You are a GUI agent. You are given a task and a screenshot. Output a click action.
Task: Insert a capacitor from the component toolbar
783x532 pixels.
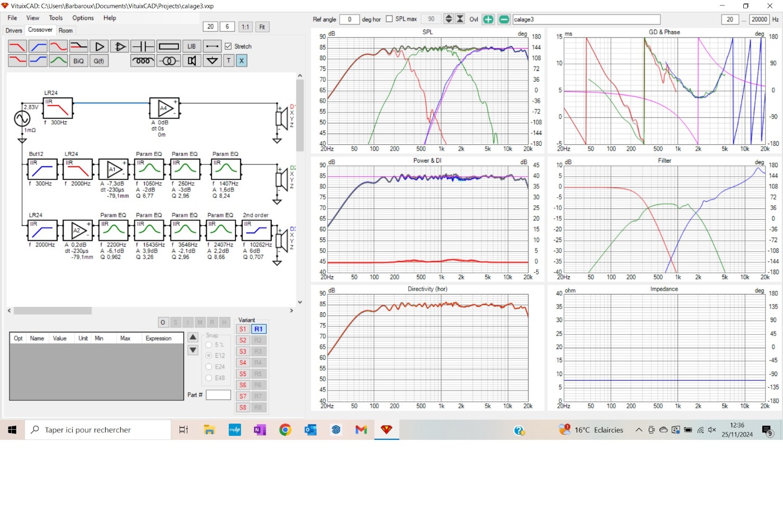[x=143, y=46]
